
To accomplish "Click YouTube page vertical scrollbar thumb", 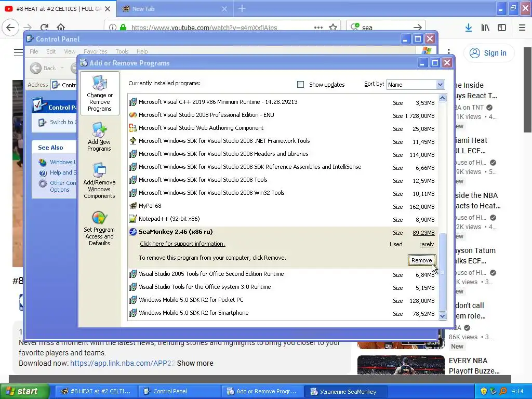I will pos(528,89).
